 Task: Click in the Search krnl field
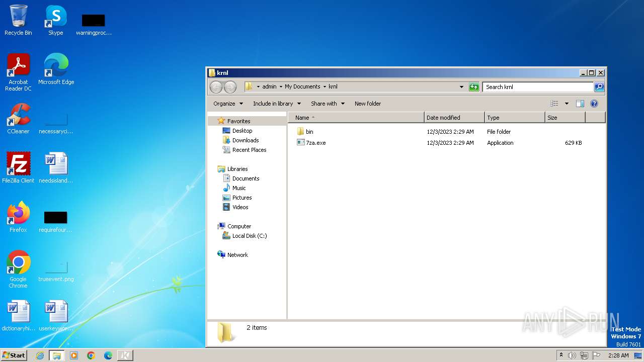click(x=537, y=87)
